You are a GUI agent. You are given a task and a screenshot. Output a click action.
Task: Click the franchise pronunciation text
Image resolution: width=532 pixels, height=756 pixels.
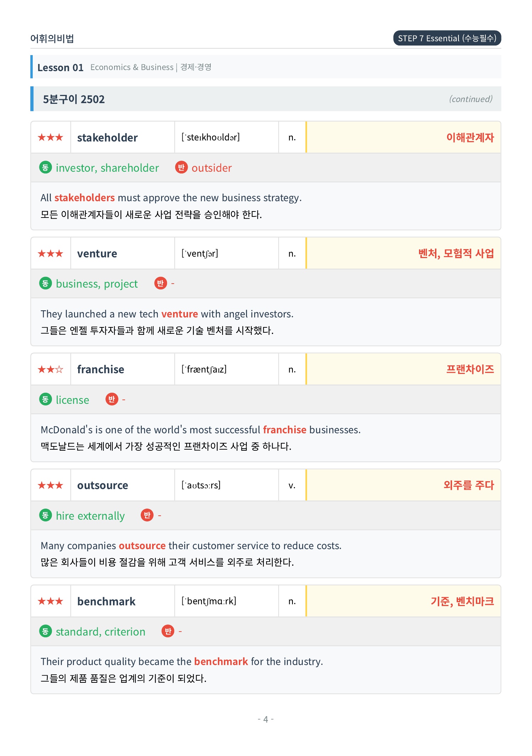click(x=204, y=369)
